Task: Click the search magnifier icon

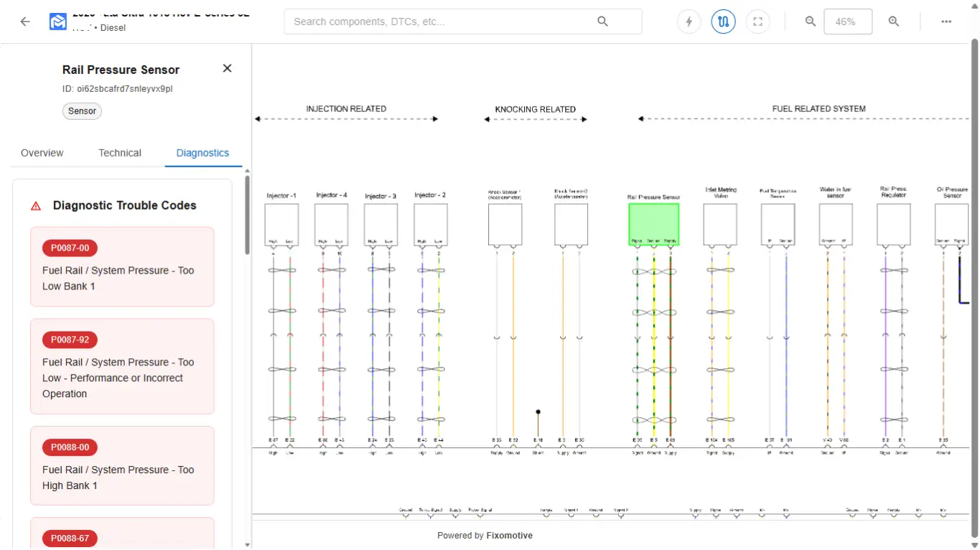Action: tap(602, 21)
